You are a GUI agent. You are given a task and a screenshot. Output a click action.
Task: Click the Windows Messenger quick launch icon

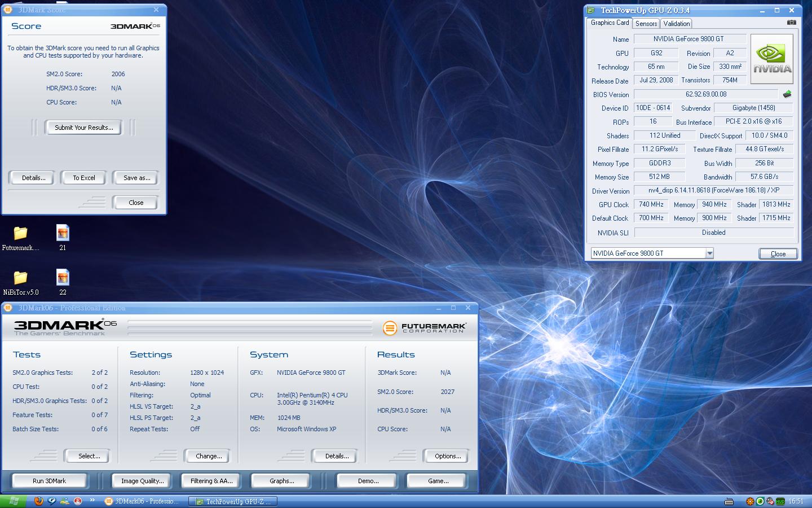[64, 501]
